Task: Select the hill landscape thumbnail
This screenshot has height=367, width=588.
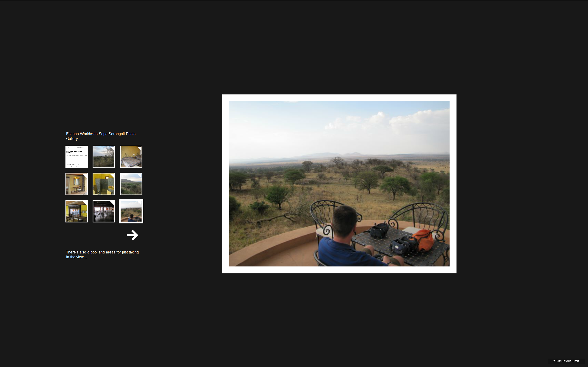Action: tap(131, 184)
